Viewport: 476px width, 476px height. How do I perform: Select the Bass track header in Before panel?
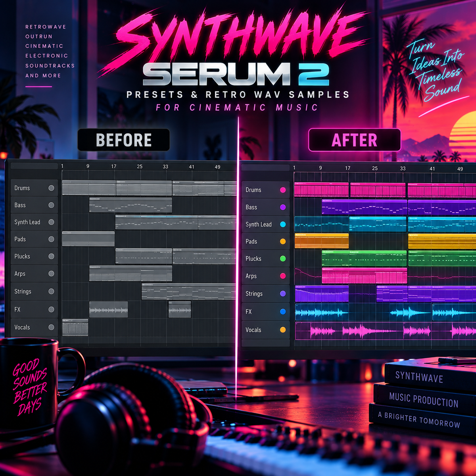34,205
